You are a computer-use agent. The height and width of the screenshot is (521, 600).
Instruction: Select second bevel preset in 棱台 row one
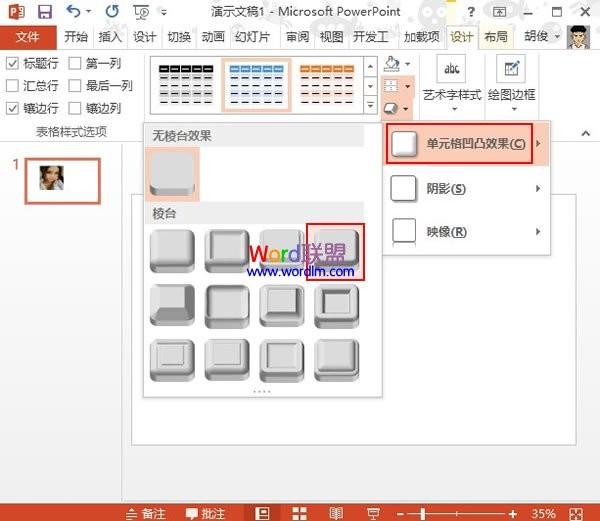click(227, 251)
